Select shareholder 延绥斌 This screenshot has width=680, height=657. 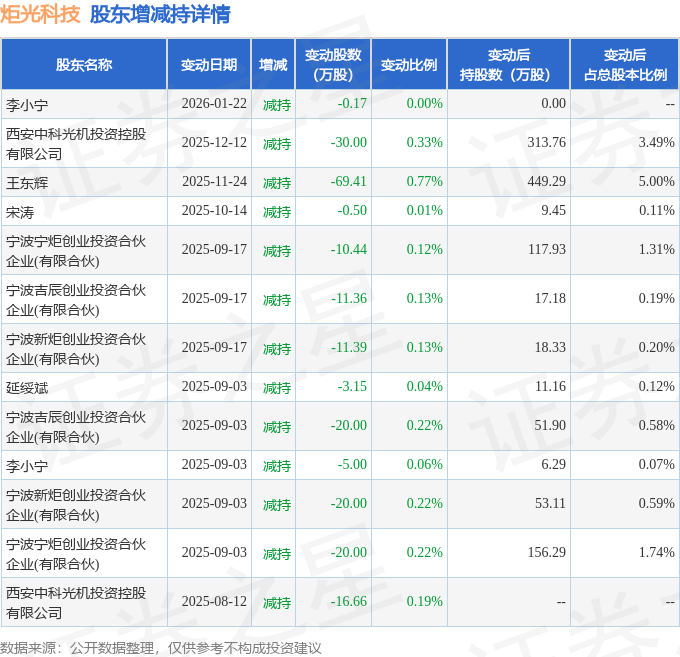pyautogui.click(x=27, y=388)
